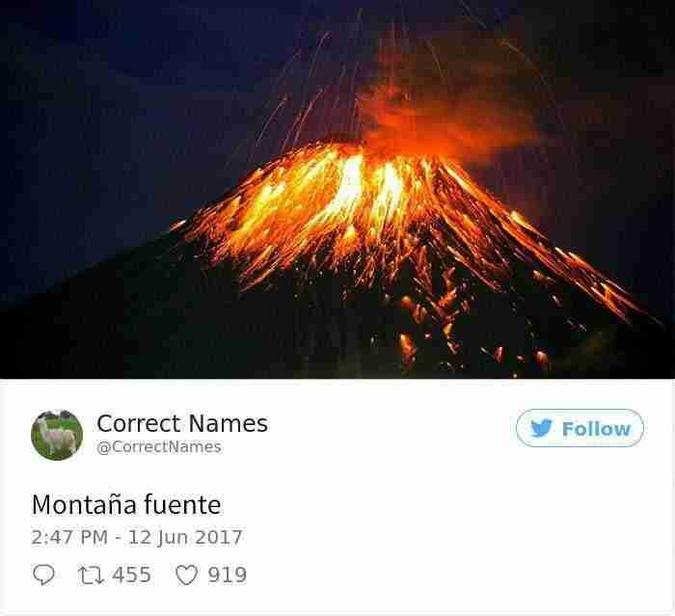Image resolution: width=675 pixels, height=616 pixels.
Task: Visit the @CorrectNames handle link
Action: (159, 447)
